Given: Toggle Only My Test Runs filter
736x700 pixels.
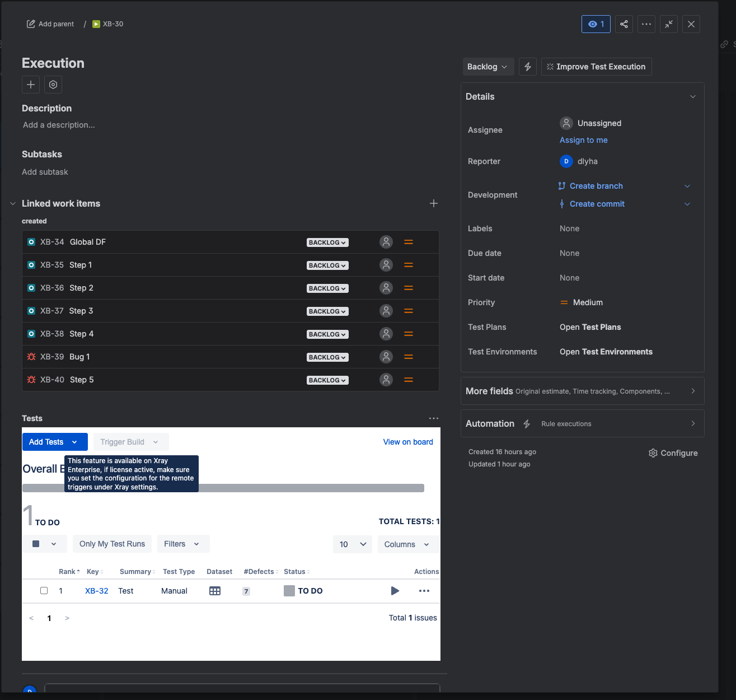Looking at the screenshot, I should pyautogui.click(x=112, y=544).
